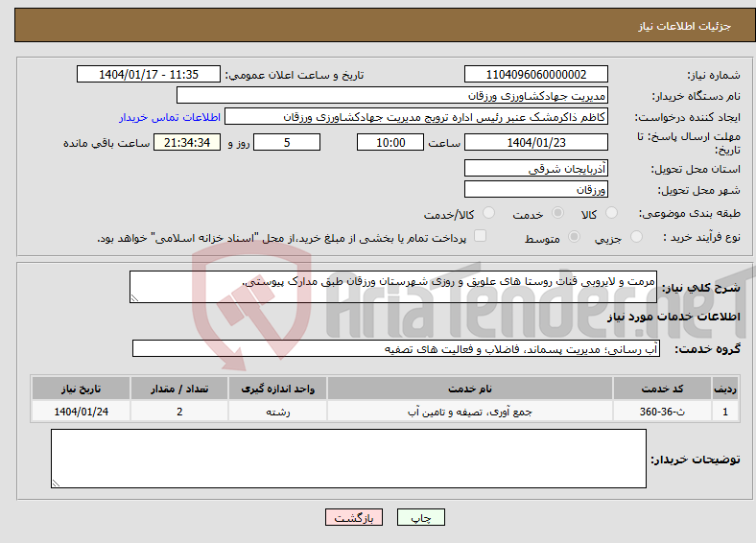Click the remaining time field 21:34:34
756x543 pixels.
pyautogui.click(x=187, y=142)
